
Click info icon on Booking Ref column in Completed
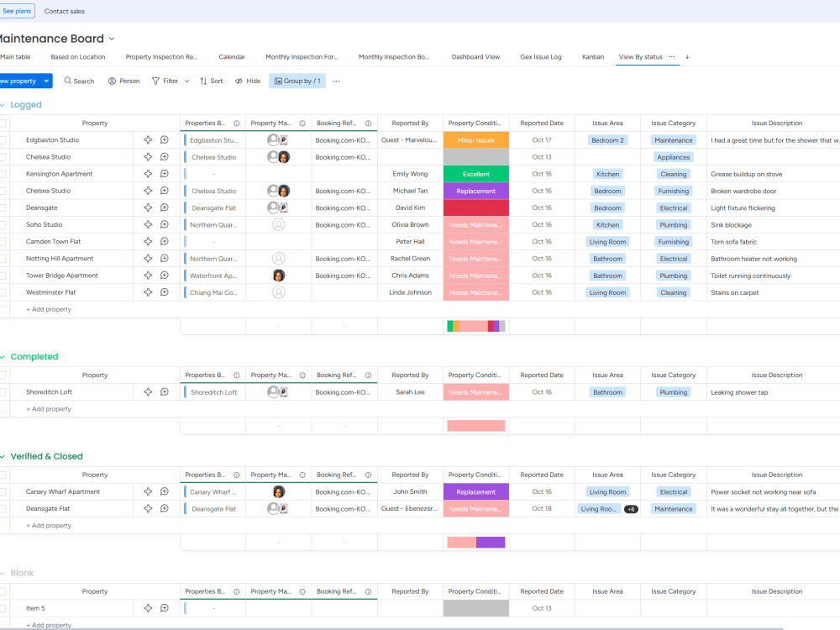(368, 375)
